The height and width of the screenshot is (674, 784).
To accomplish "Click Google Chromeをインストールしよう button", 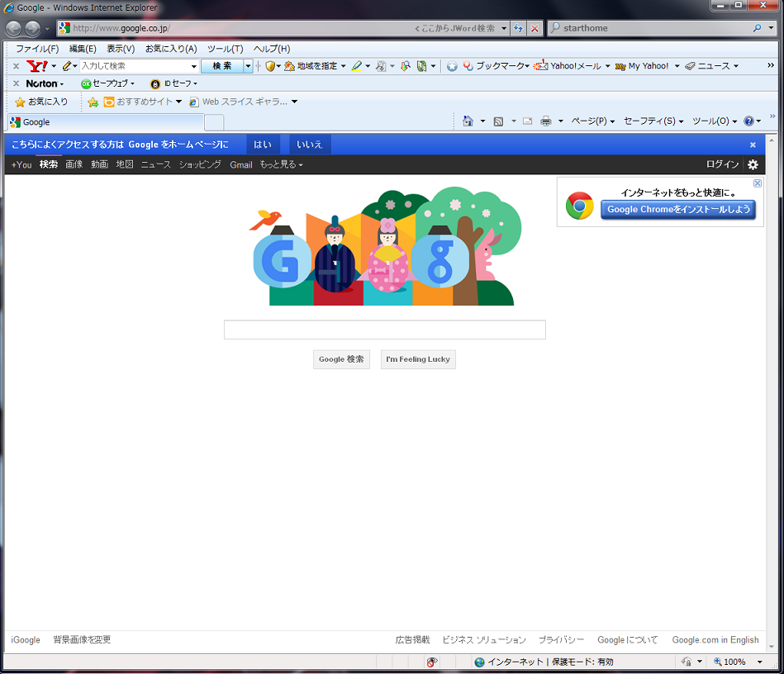I will click(678, 210).
